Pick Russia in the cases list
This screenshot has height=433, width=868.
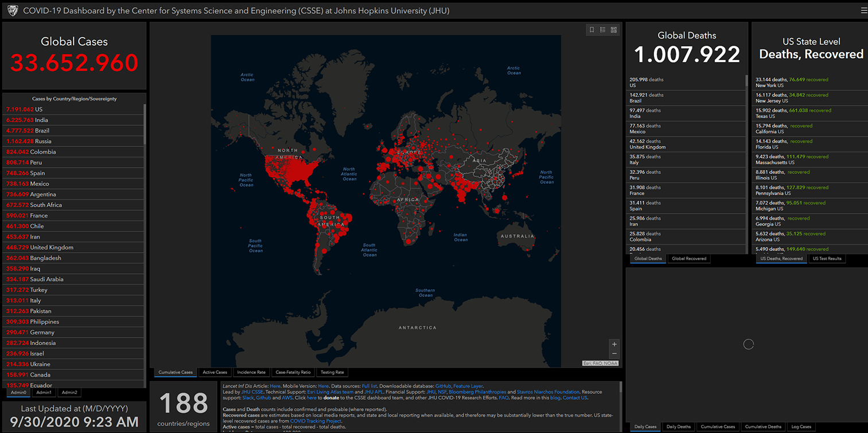coord(73,141)
